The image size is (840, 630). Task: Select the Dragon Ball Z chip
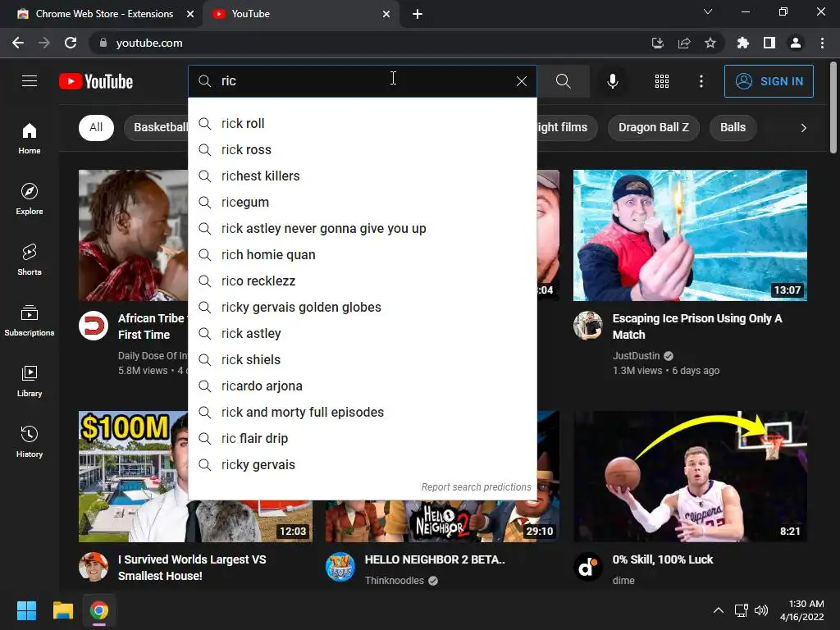[x=653, y=127]
